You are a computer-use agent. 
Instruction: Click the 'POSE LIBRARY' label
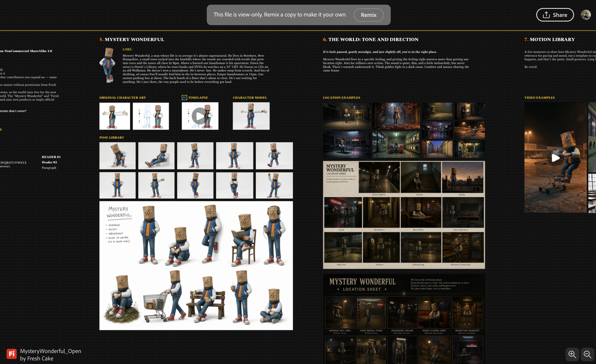pos(112,137)
